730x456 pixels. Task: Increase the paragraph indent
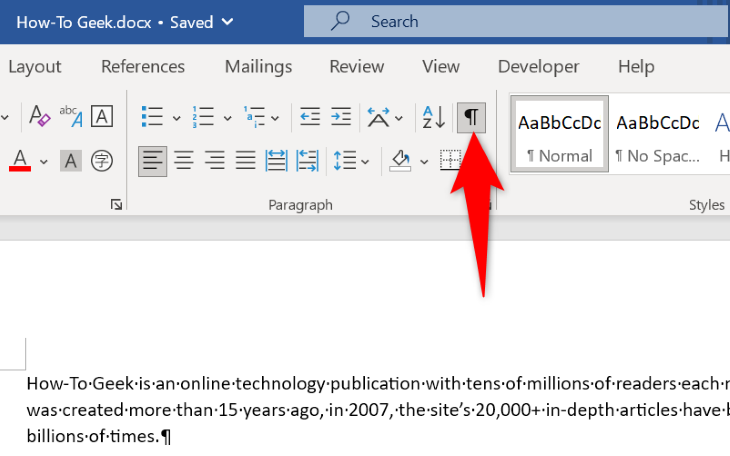click(x=342, y=117)
